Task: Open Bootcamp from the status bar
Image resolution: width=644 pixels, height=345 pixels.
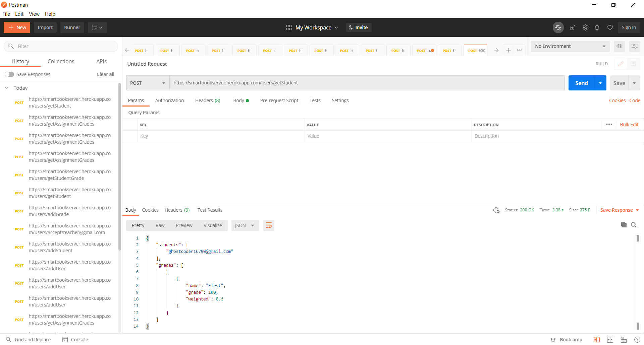Action: pos(567,340)
